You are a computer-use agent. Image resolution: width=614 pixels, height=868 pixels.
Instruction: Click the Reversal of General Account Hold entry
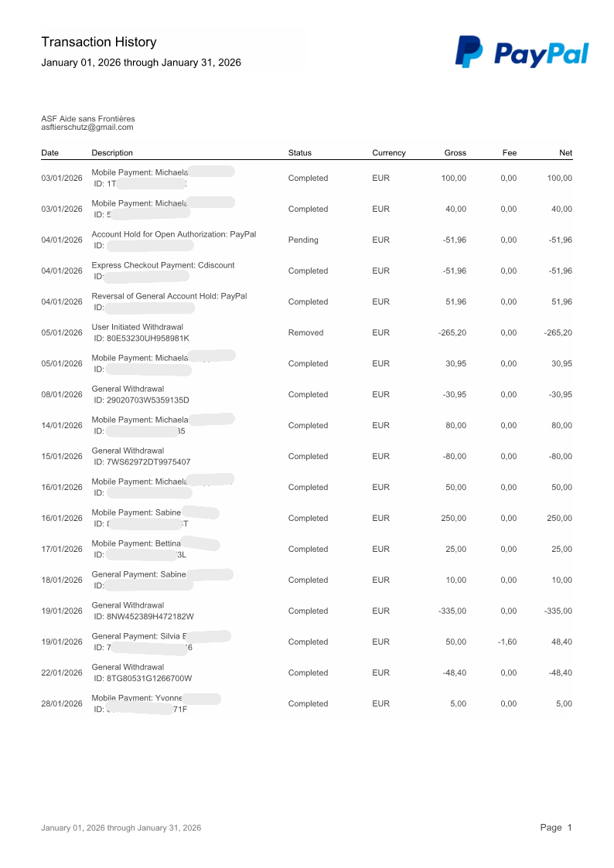pyautogui.click(x=169, y=296)
